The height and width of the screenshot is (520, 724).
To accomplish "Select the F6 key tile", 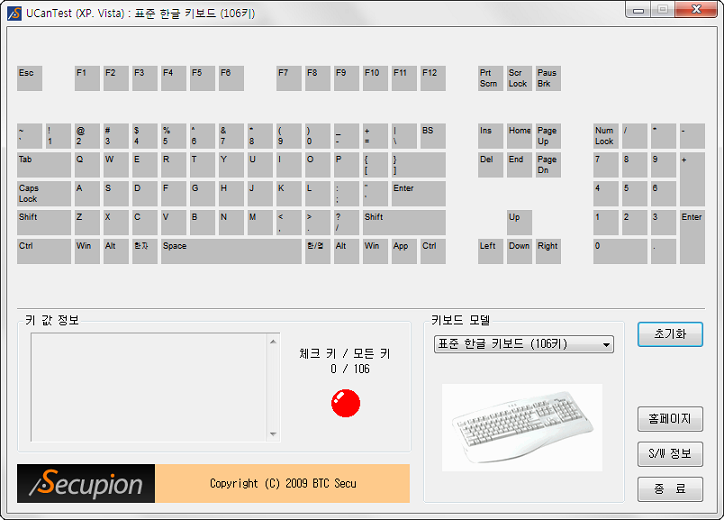I will tap(231, 78).
